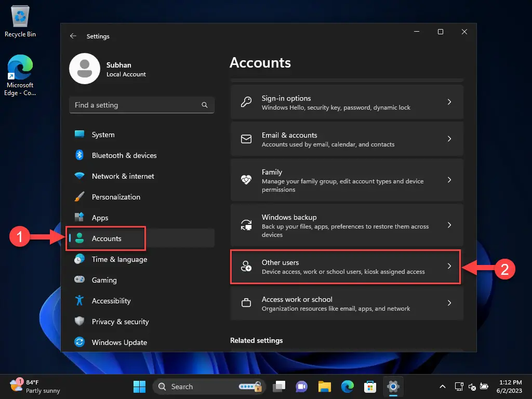This screenshot has width=532, height=399.
Task: Switch to Personalization settings
Action: point(141,196)
